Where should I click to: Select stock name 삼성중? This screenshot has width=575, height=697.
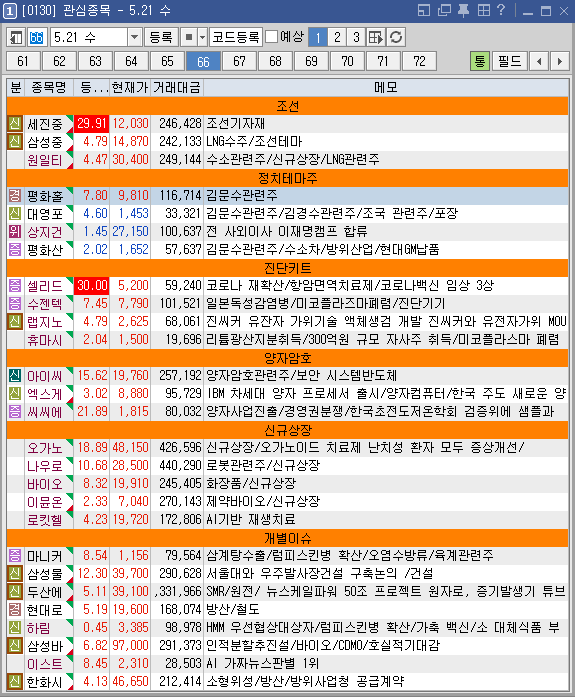coord(45,142)
